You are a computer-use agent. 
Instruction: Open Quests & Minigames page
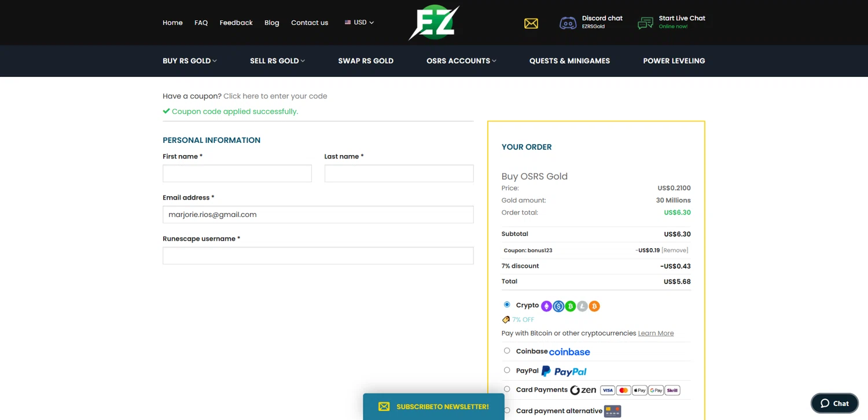pos(569,61)
